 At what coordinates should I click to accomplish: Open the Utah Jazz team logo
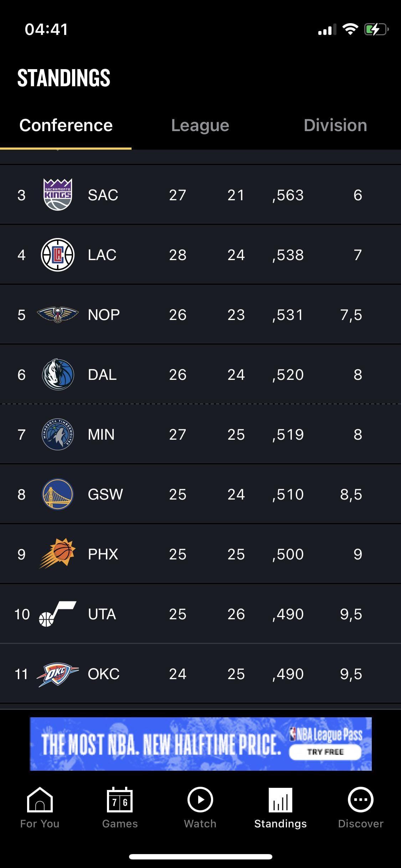click(x=57, y=614)
